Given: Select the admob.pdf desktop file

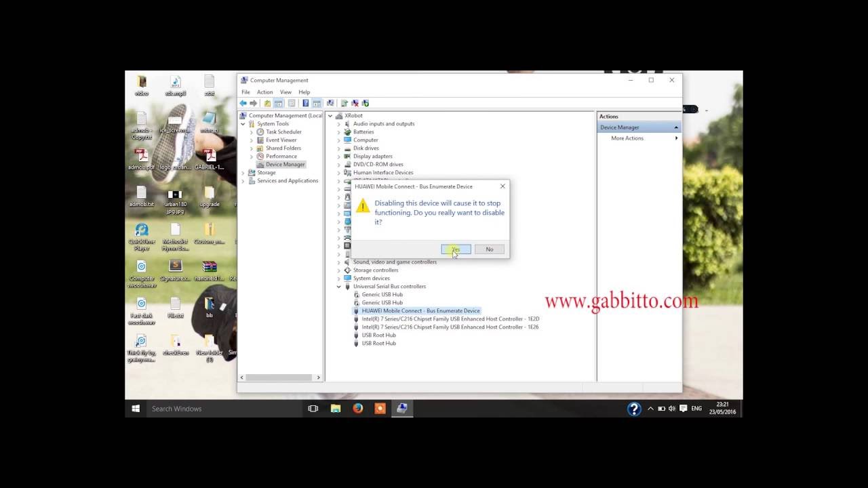Looking at the screenshot, I should pyautogui.click(x=142, y=159).
